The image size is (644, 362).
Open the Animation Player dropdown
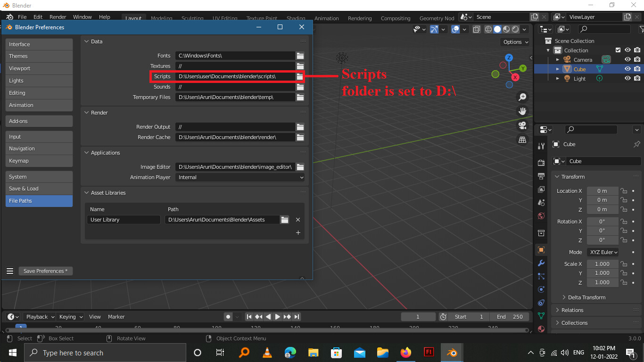240,177
